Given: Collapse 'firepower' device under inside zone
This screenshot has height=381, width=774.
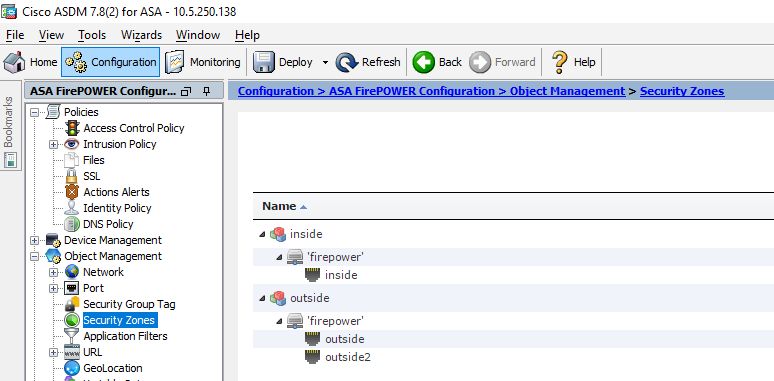Looking at the screenshot, I should (279, 257).
